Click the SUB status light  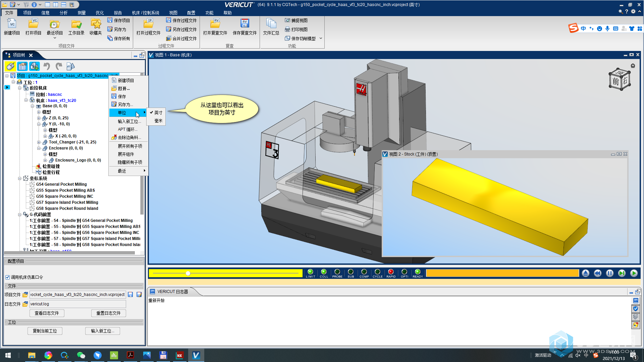pos(351,272)
